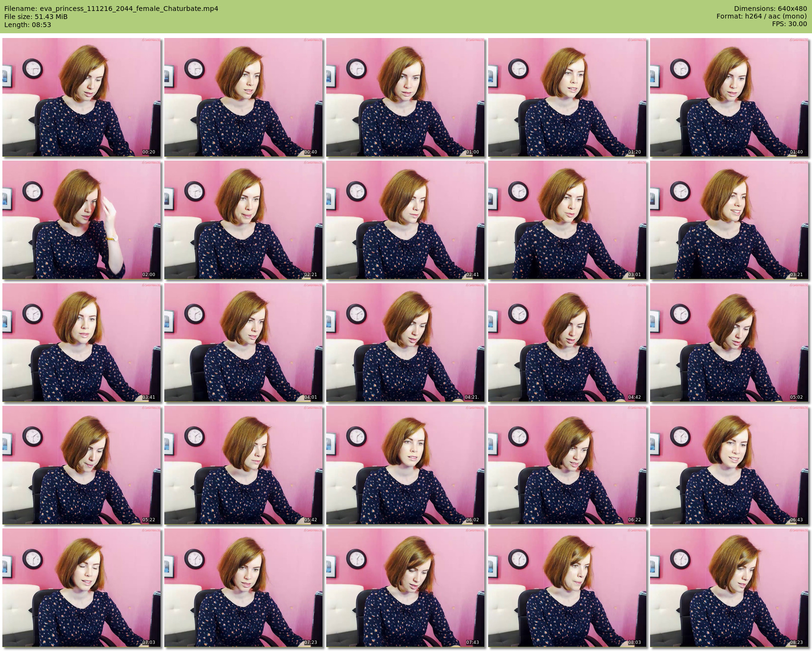Select the "FPS: 30.00" text
The height and width of the screenshot is (651, 812).
tap(789, 25)
